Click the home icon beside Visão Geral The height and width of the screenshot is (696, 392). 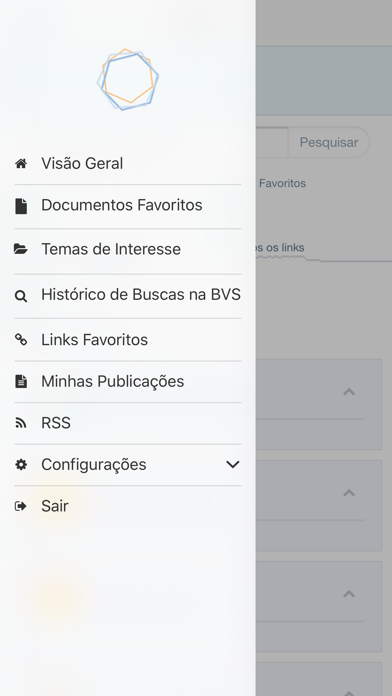click(x=21, y=164)
